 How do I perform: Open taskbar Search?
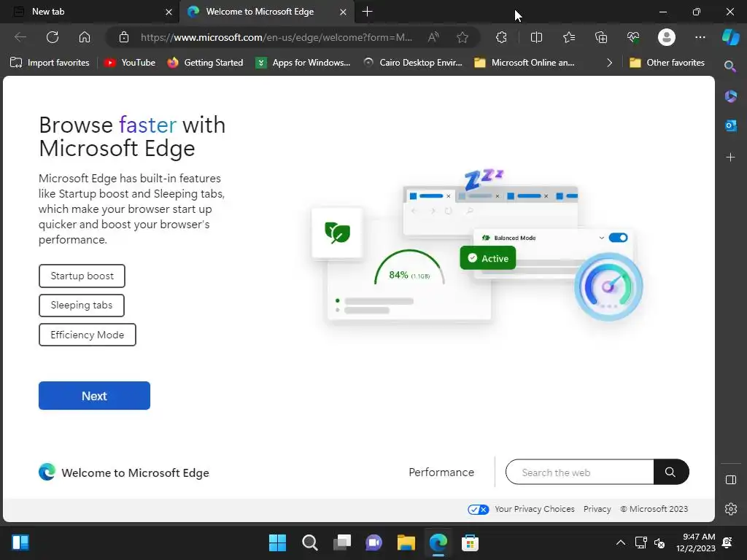309,542
